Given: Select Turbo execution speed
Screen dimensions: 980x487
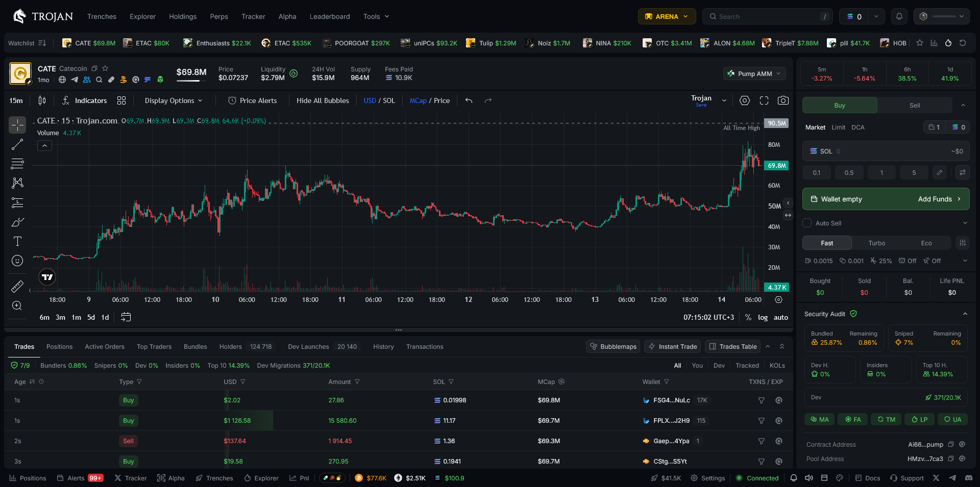Looking at the screenshot, I should 877,243.
